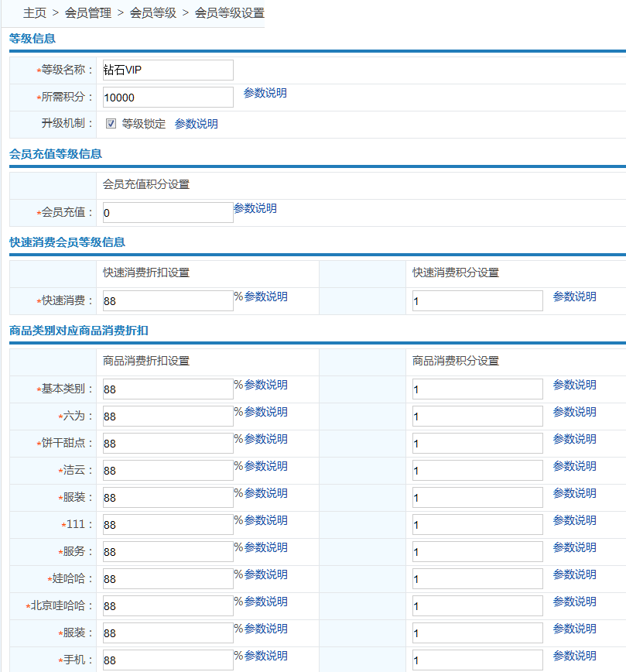The width and height of the screenshot is (626, 672).
Task: Open 会员管理 breadcrumb link
Action: tap(88, 13)
